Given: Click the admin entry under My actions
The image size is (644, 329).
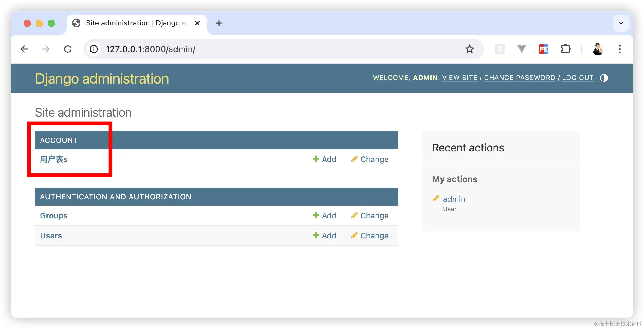Looking at the screenshot, I should coord(454,199).
